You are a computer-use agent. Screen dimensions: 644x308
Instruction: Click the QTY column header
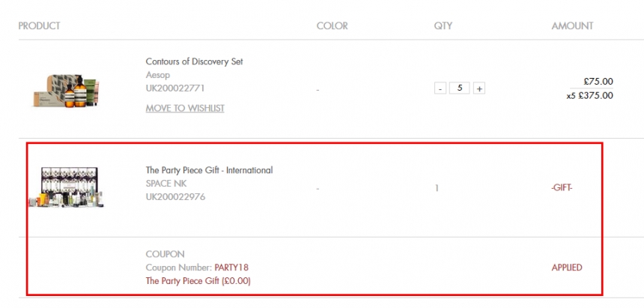pos(443,26)
